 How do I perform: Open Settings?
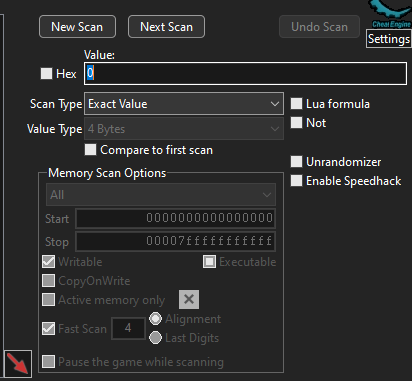(x=389, y=39)
